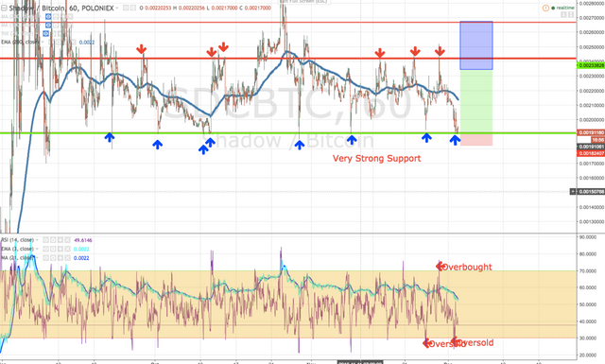Select the Very Strong Support text annotation
The width and height of the screenshot is (605, 364).
pyautogui.click(x=376, y=158)
